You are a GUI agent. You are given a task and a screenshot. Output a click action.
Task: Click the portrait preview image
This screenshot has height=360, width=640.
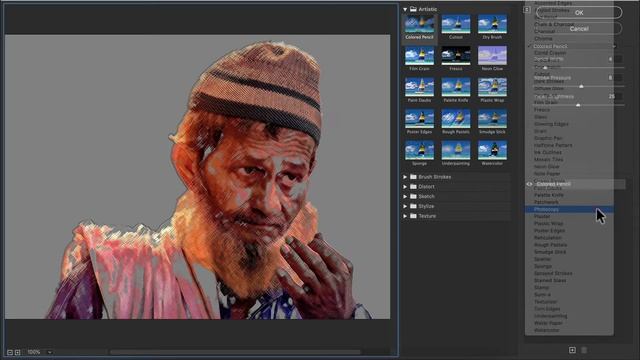click(x=198, y=177)
